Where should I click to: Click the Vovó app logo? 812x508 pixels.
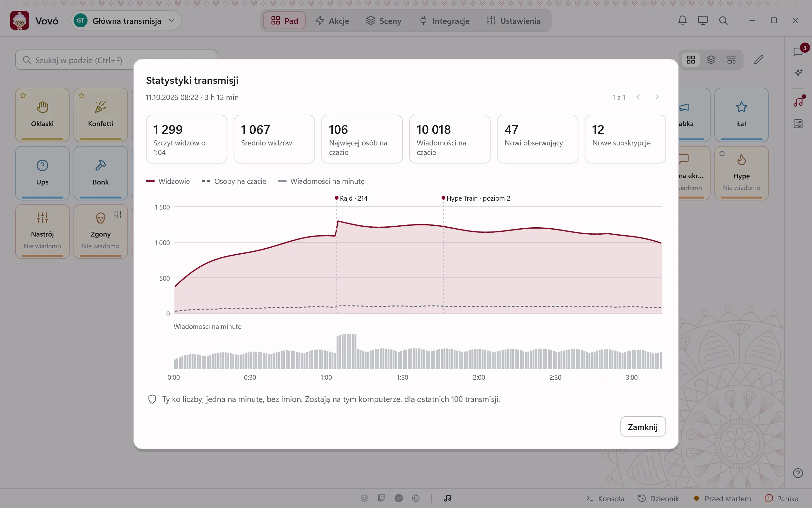(x=19, y=21)
